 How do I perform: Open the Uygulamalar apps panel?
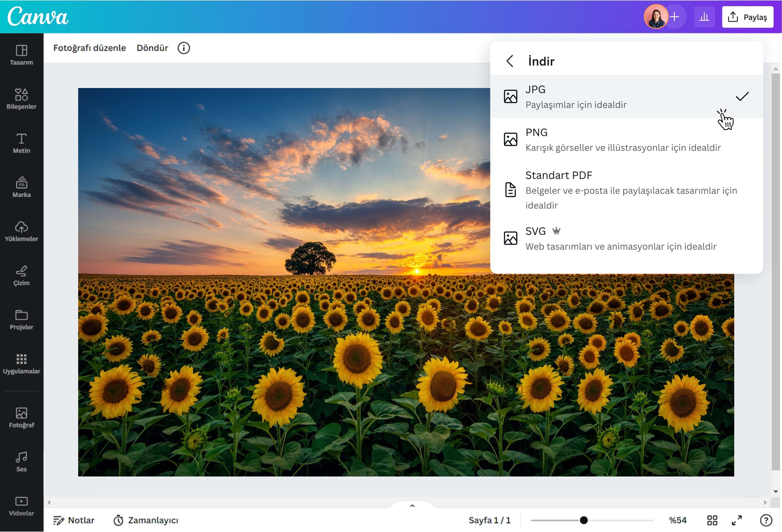coord(22,364)
